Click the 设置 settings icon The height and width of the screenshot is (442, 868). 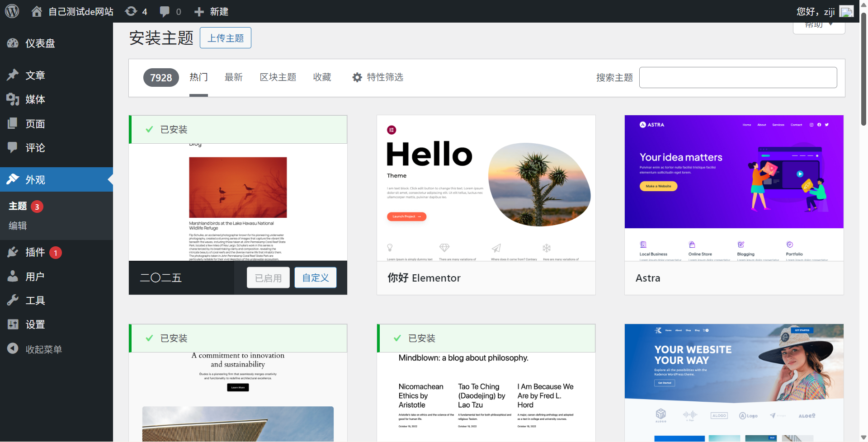(13, 324)
